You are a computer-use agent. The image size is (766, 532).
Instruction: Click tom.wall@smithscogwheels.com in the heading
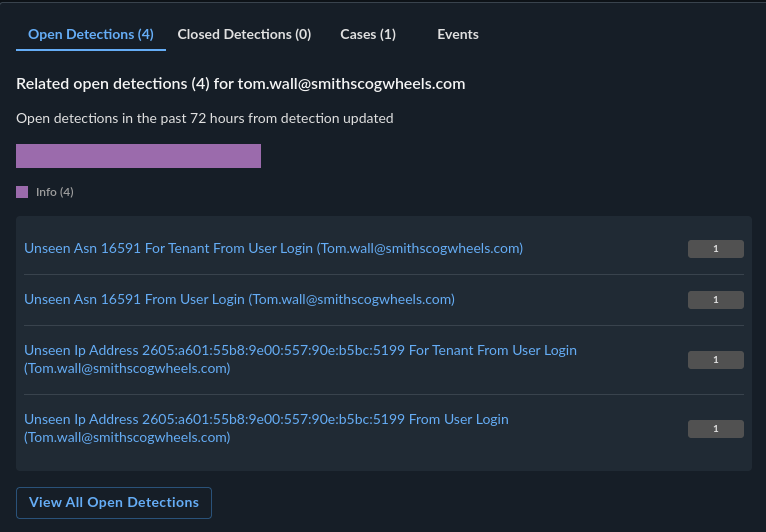(352, 84)
